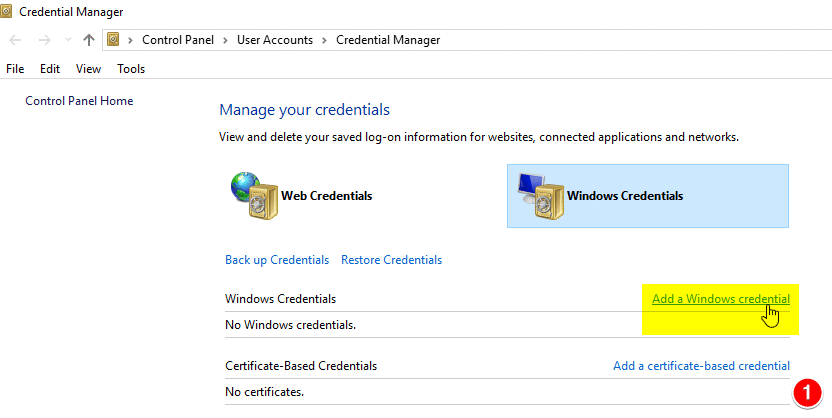Open the recent locations dropdown arrow
This screenshot has height=418, width=832.
tap(68, 40)
